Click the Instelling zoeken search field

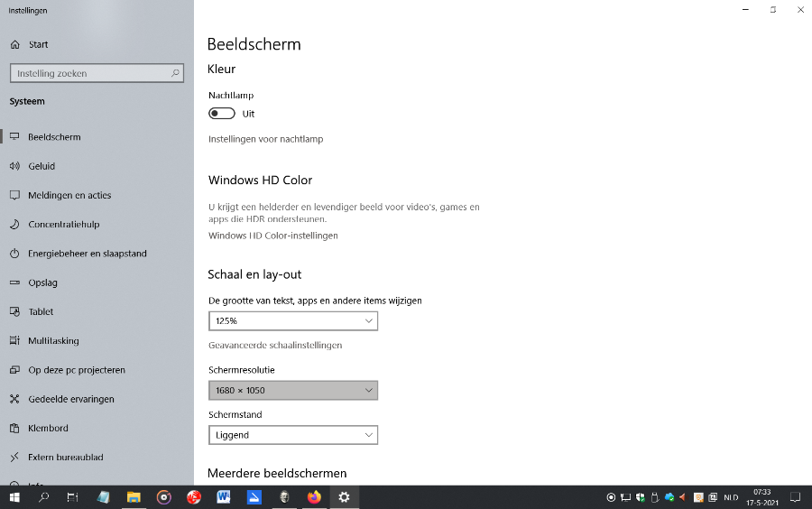(x=88, y=73)
